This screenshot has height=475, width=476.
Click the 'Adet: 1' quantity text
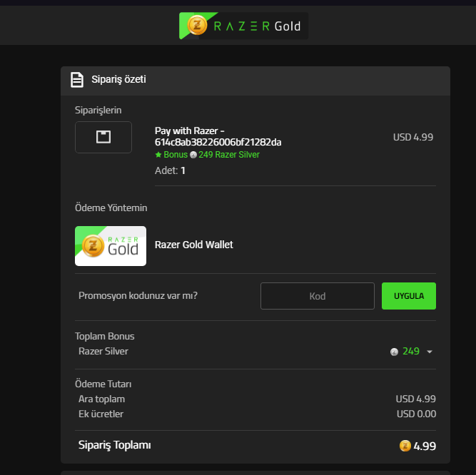coord(170,170)
